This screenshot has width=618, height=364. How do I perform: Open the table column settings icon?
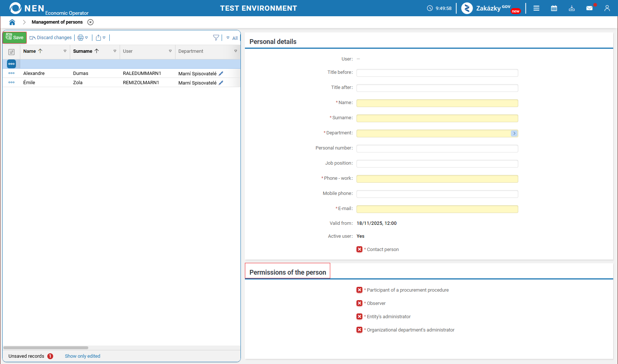tap(11, 52)
